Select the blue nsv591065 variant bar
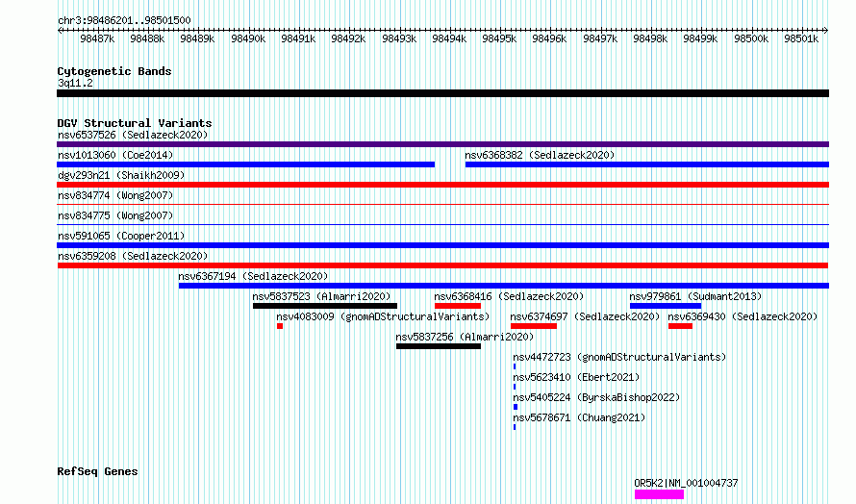 pyautogui.click(x=442, y=245)
